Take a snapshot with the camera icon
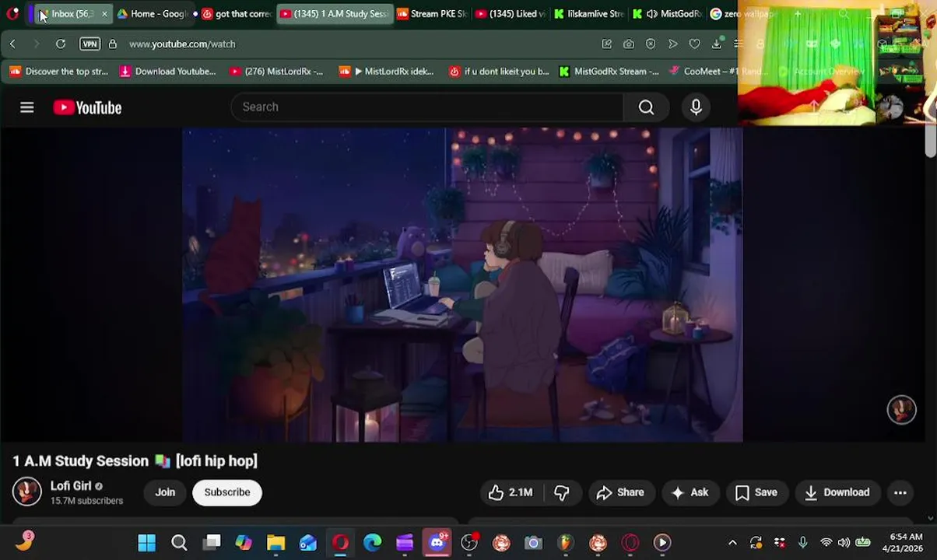937x560 pixels. [628, 44]
